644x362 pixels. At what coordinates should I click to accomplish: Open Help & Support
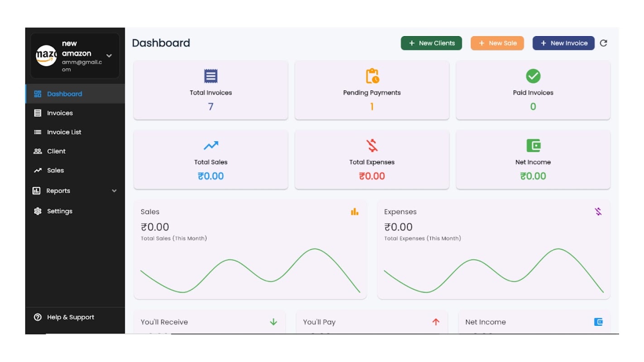70,317
